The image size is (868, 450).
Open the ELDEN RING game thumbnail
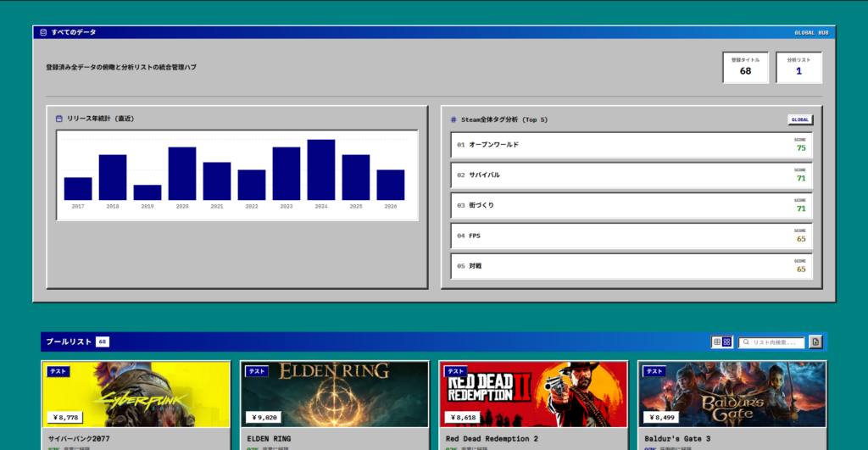point(334,395)
